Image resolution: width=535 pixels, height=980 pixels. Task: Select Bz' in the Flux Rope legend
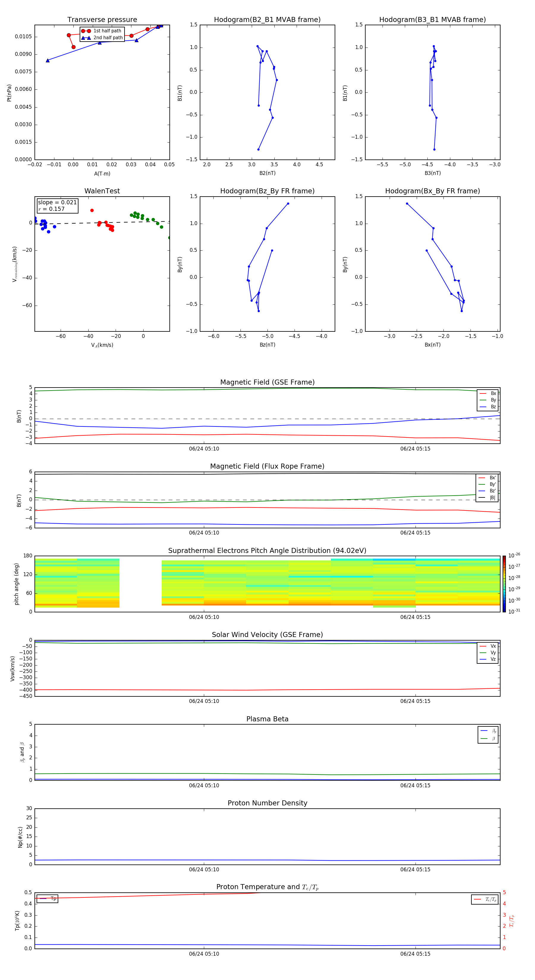point(487,491)
